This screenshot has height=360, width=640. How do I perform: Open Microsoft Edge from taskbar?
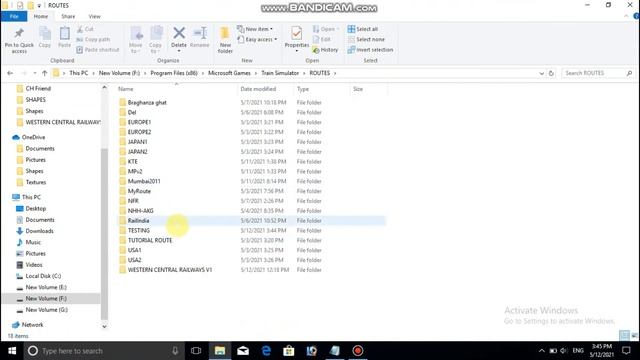point(266,351)
